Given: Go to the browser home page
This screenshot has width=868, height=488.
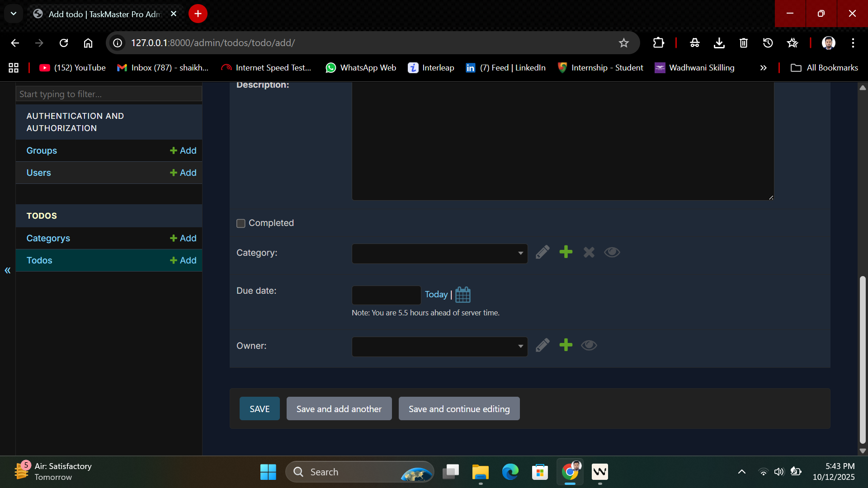Looking at the screenshot, I should [x=88, y=43].
